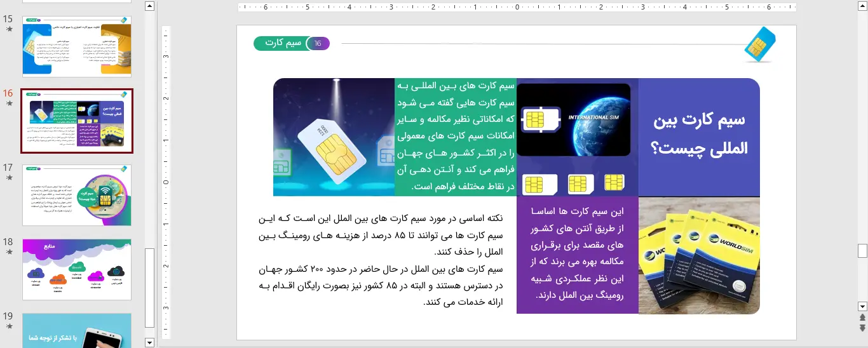Select slide 18 thumbnail with colored clouds

pyautogui.click(x=76, y=269)
